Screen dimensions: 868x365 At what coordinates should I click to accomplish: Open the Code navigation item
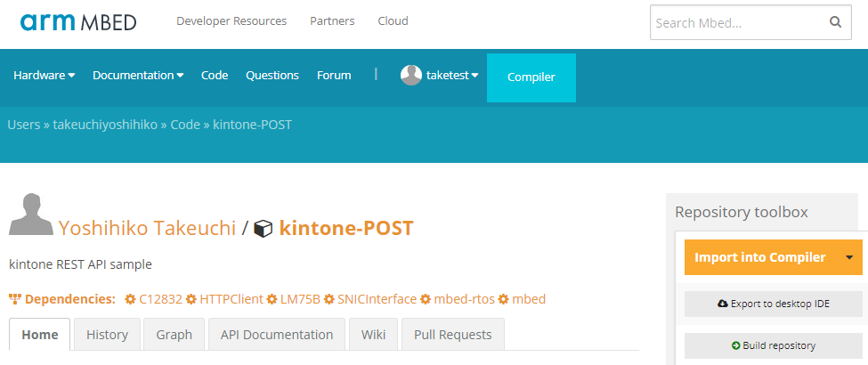pyautogui.click(x=215, y=76)
